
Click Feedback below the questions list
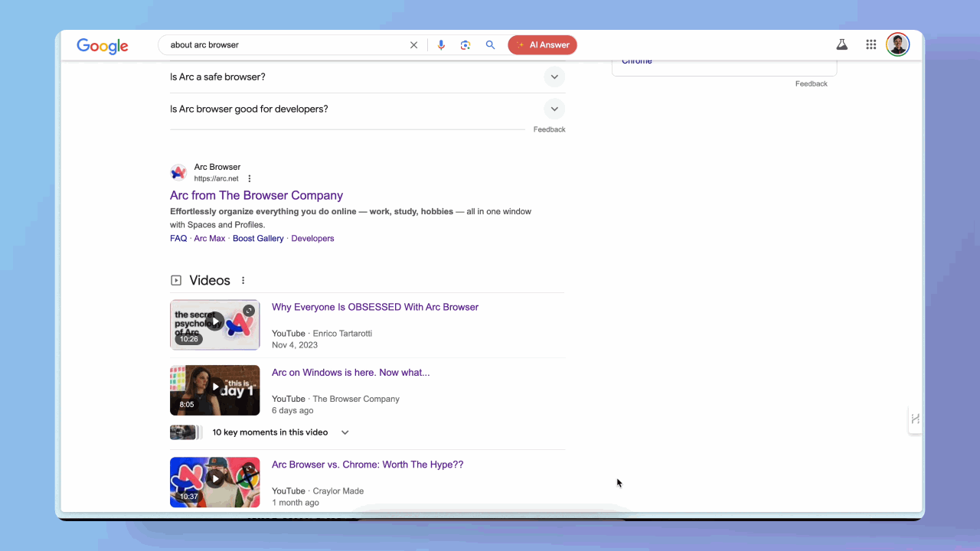(x=549, y=130)
